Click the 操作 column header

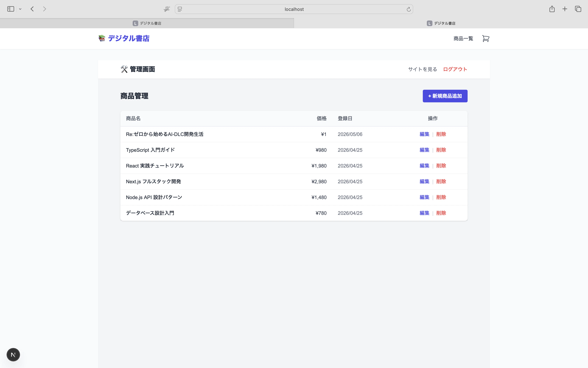pyautogui.click(x=432, y=118)
